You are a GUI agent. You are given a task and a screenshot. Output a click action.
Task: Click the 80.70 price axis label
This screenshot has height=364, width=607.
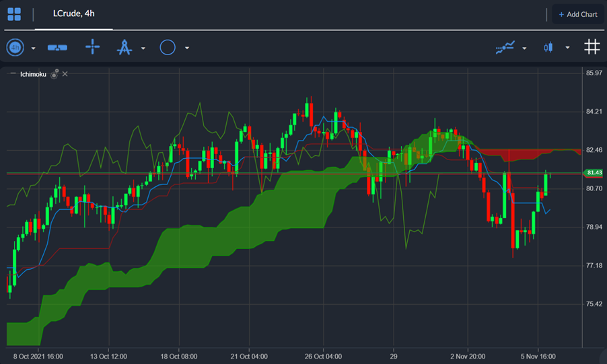[x=594, y=188]
